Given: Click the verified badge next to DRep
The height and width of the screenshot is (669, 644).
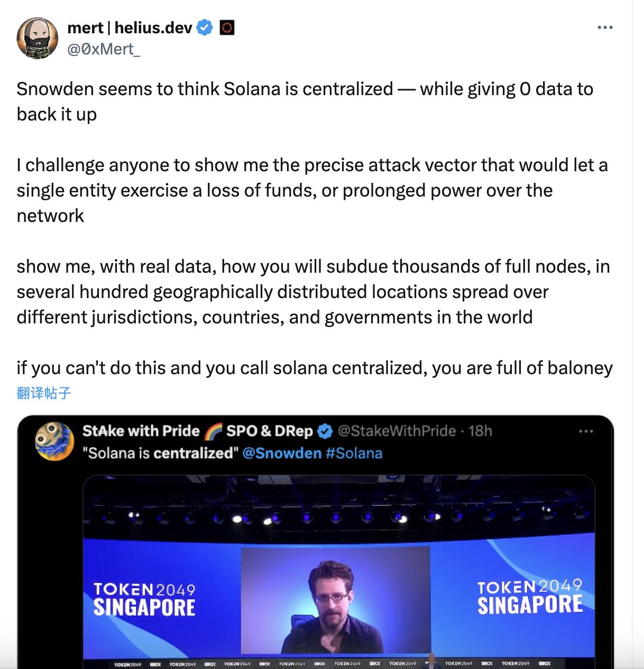Looking at the screenshot, I should pos(325,432).
